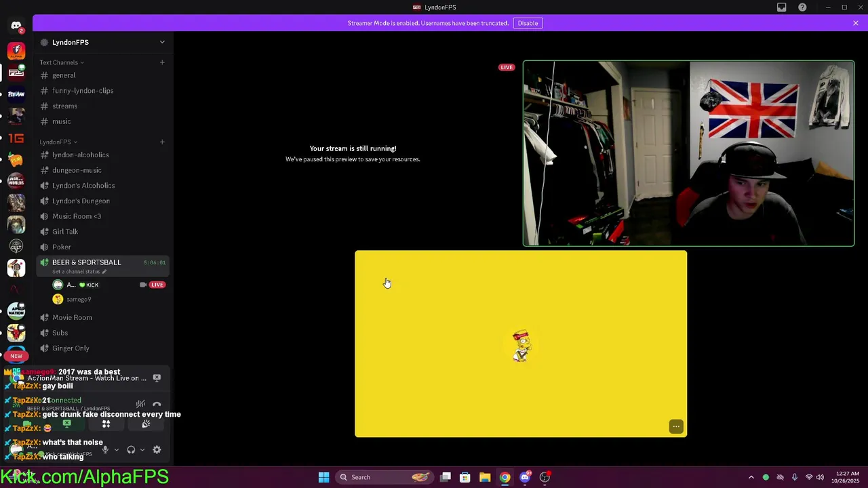Open the Chicago Bulls server icon
The image size is (868, 488).
click(x=16, y=333)
